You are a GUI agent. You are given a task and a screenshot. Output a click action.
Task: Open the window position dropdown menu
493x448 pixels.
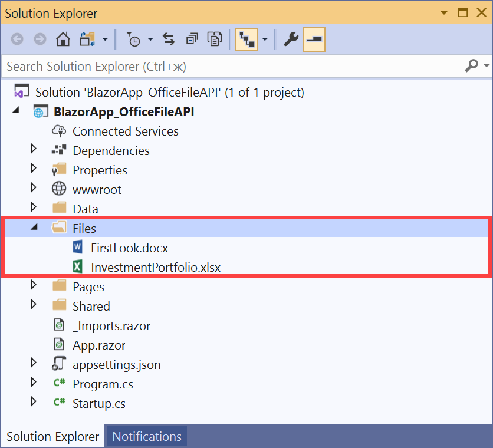[x=444, y=12]
